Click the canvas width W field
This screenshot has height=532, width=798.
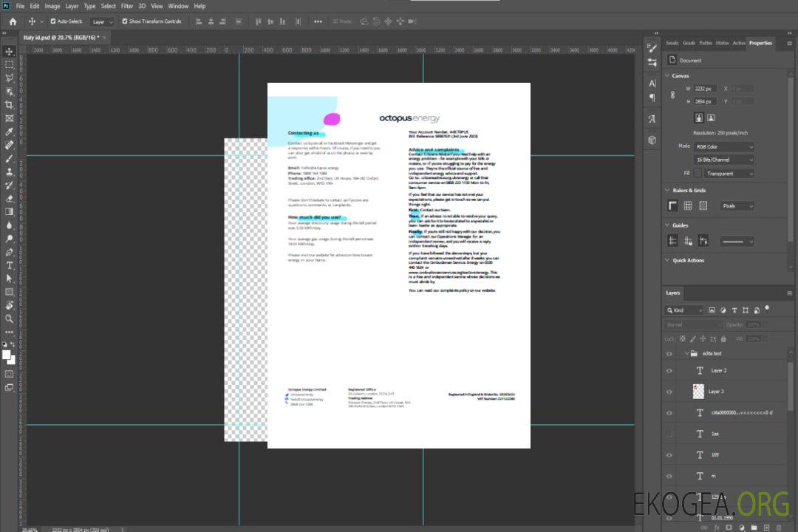[x=706, y=89]
